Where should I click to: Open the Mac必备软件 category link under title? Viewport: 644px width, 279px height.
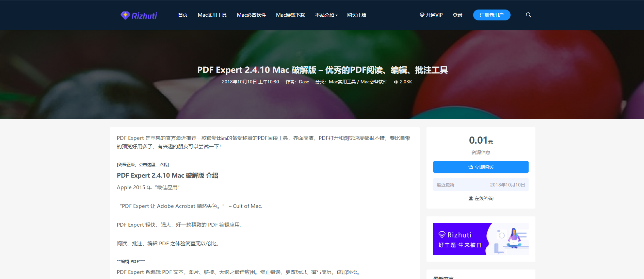coord(374,82)
